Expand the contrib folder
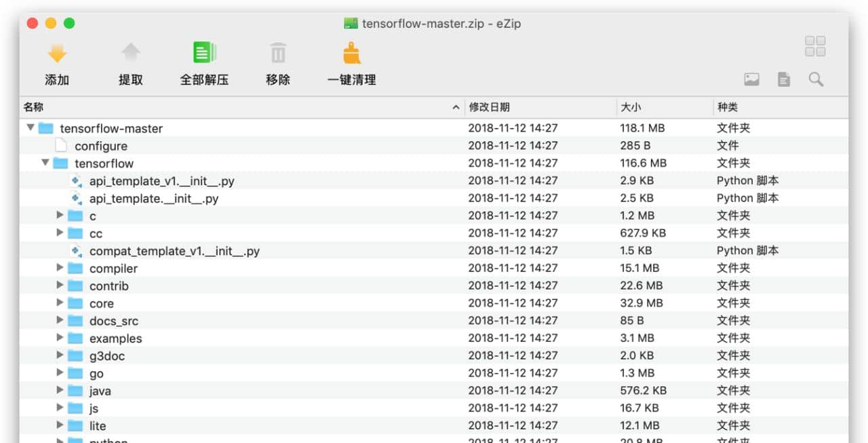The image size is (868, 443). [60, 286]
